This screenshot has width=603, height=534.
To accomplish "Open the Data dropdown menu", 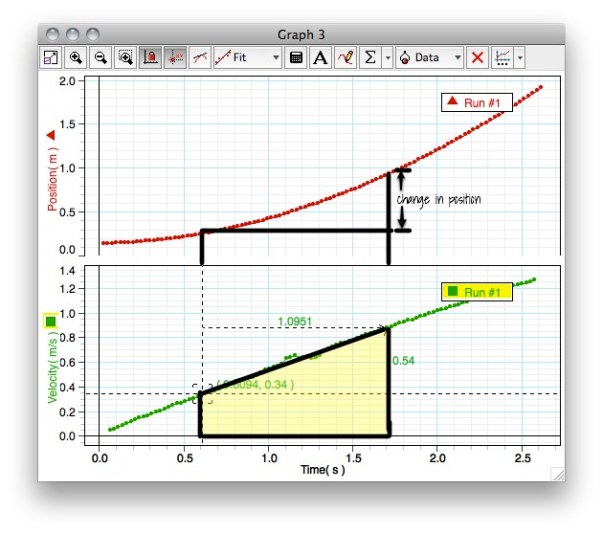I will 458,58.
